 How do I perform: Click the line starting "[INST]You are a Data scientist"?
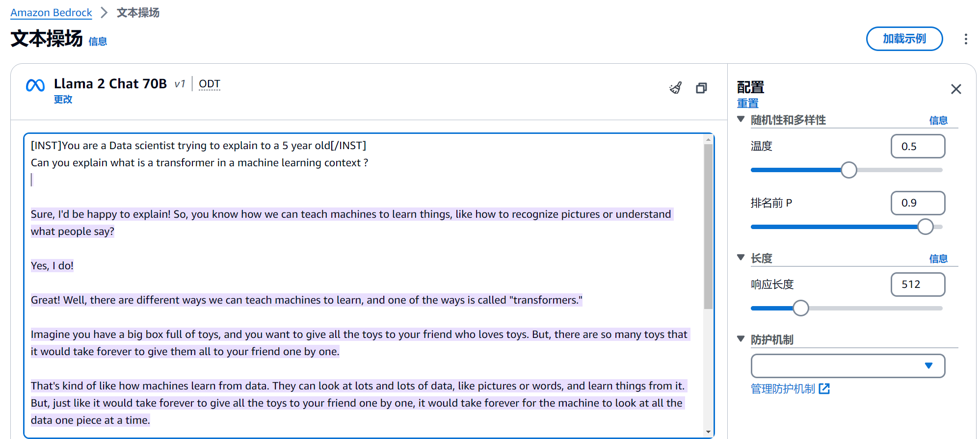(x=198, y=146)
